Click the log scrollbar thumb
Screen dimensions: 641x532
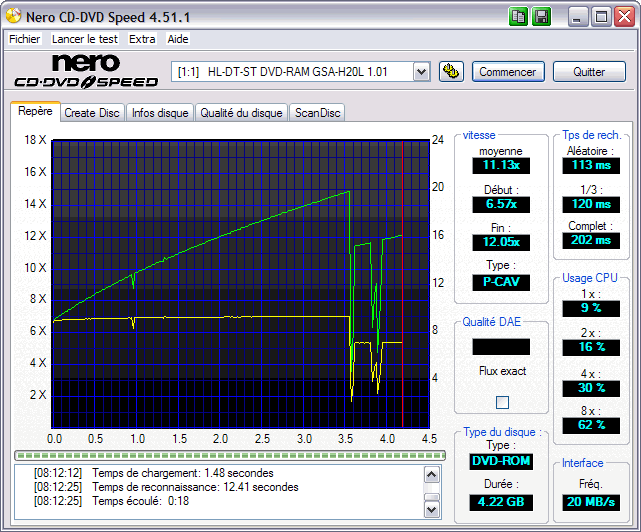coord(432,497)
